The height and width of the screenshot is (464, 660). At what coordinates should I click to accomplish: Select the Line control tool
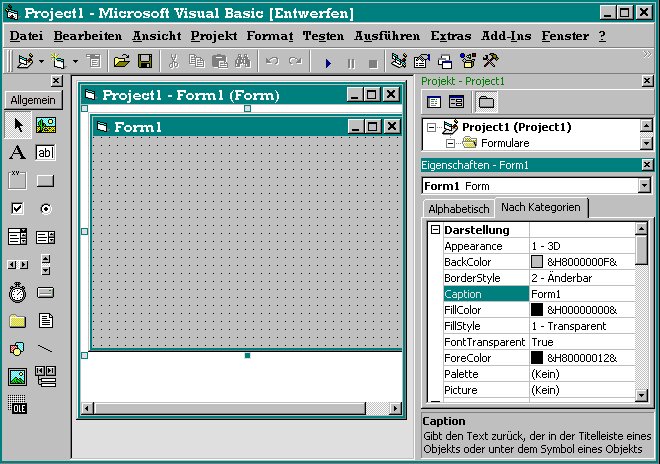click(45, 349)
